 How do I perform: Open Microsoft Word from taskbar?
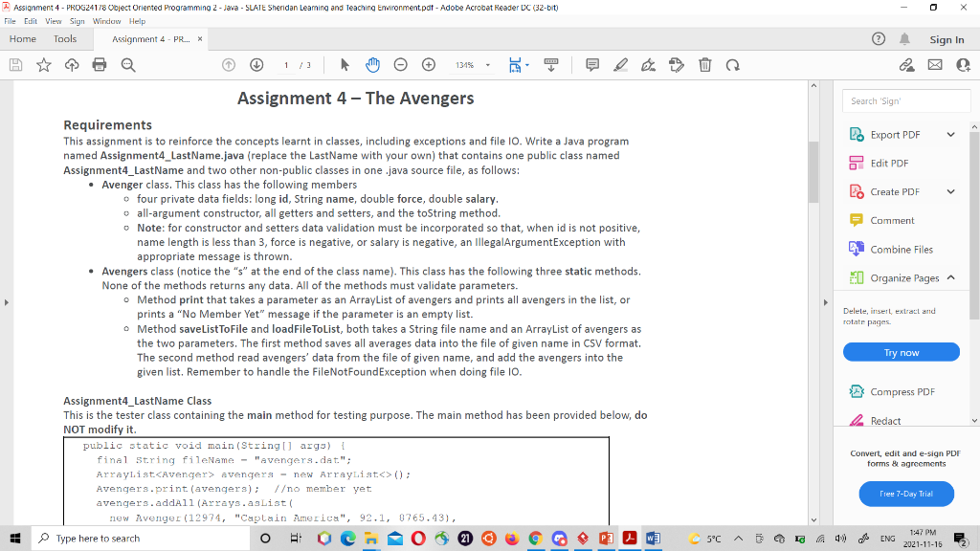pos(653,538)
